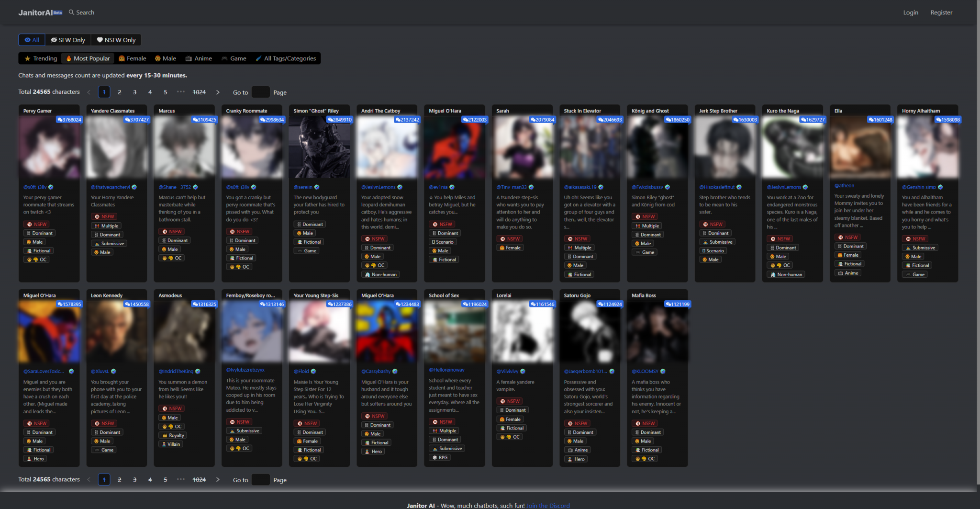Select the All content filter
This screenshot has width=980, height=509.
click(32, 40)
